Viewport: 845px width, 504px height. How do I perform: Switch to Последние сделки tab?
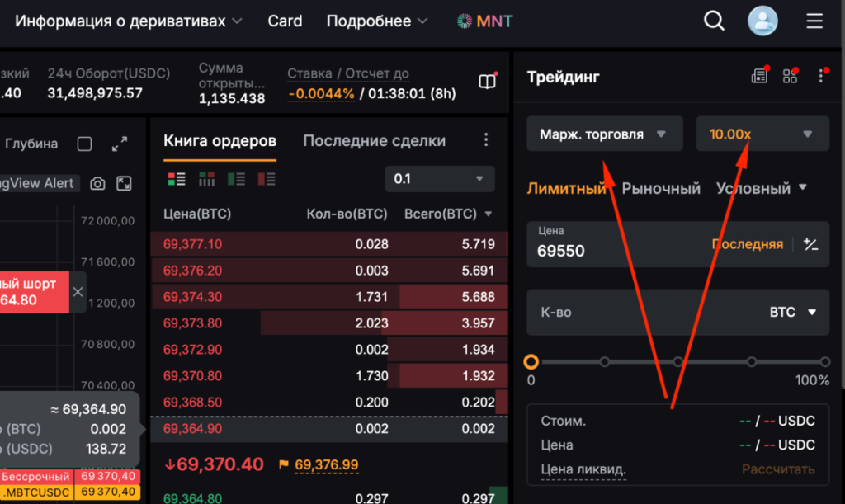[374, 141]
